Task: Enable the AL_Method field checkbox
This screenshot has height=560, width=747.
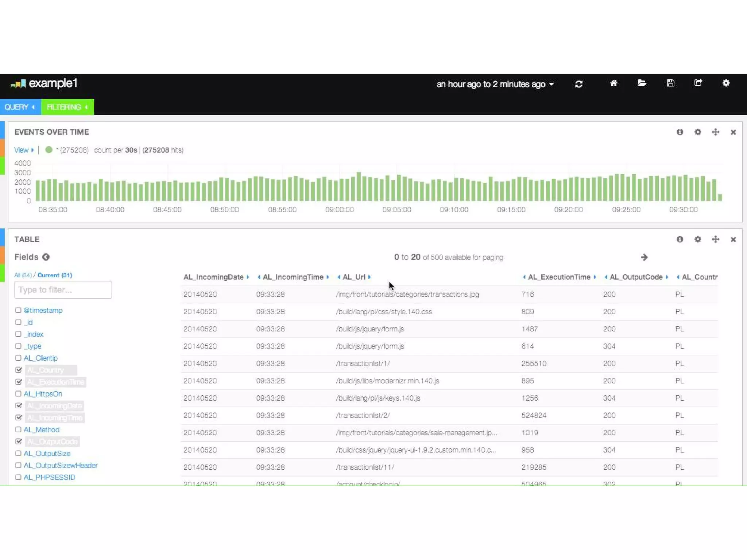Action: (18, 429)
